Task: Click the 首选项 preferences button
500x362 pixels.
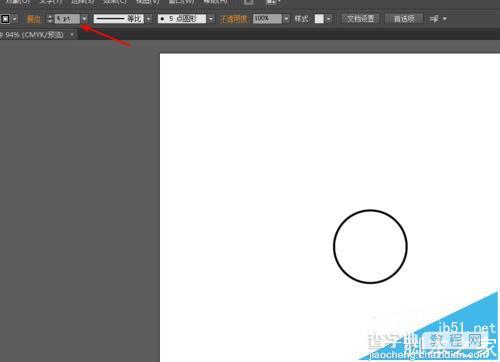Action: click(x=404, y=19)
